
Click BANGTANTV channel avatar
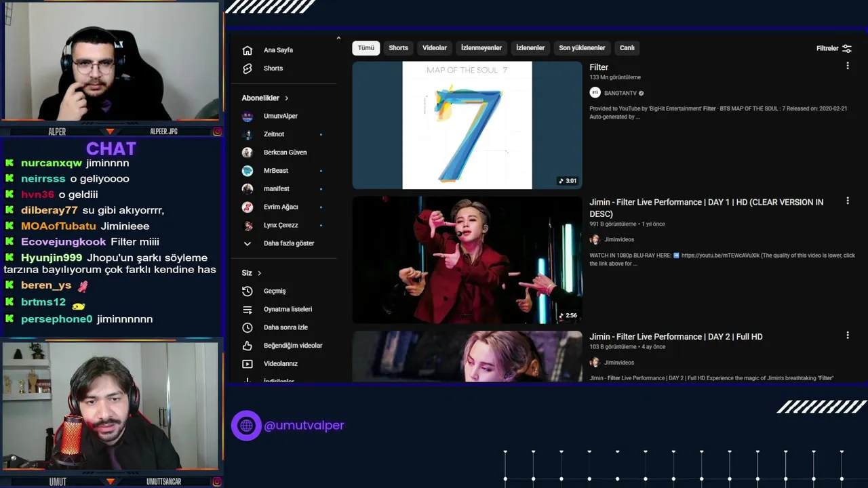click(x=595, y=93)
